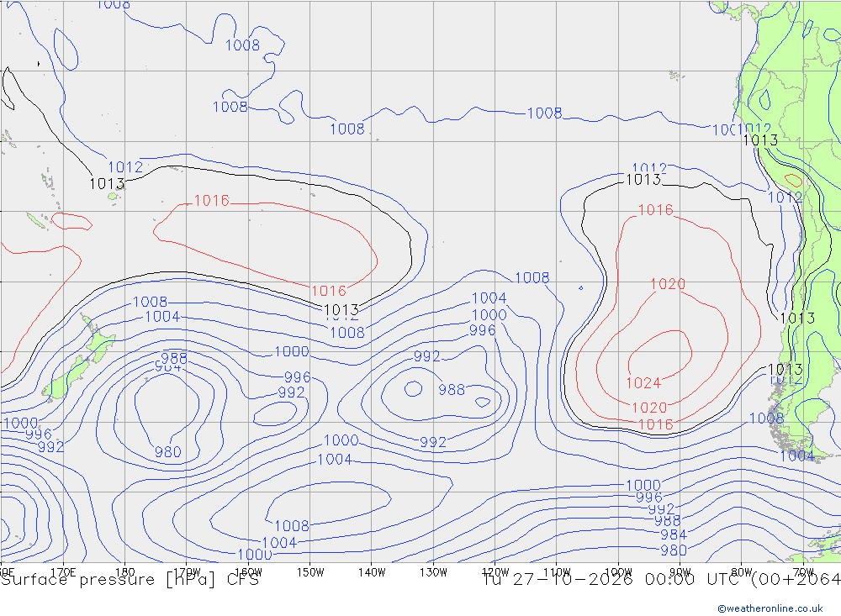Click the 90W longitude label
Viewport: 841px width, 616px height.
(x=680, y=572)
